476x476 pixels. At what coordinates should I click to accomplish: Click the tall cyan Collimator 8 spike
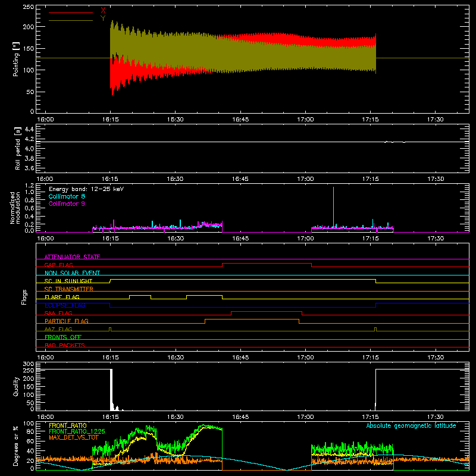click(333, 206)
